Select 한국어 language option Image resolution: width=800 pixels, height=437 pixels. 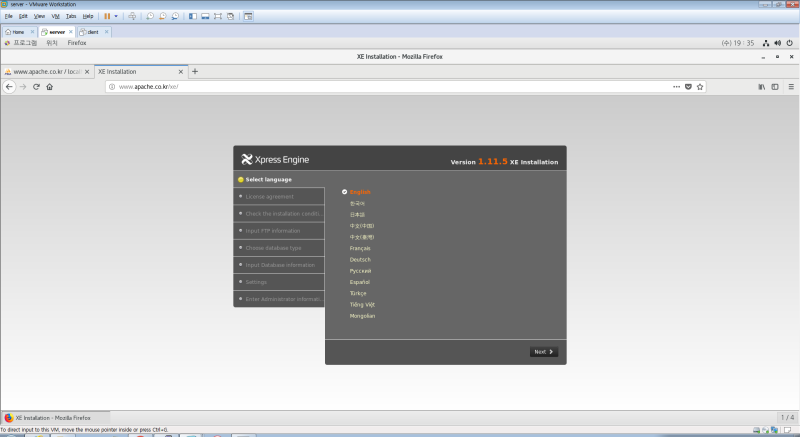357,203
